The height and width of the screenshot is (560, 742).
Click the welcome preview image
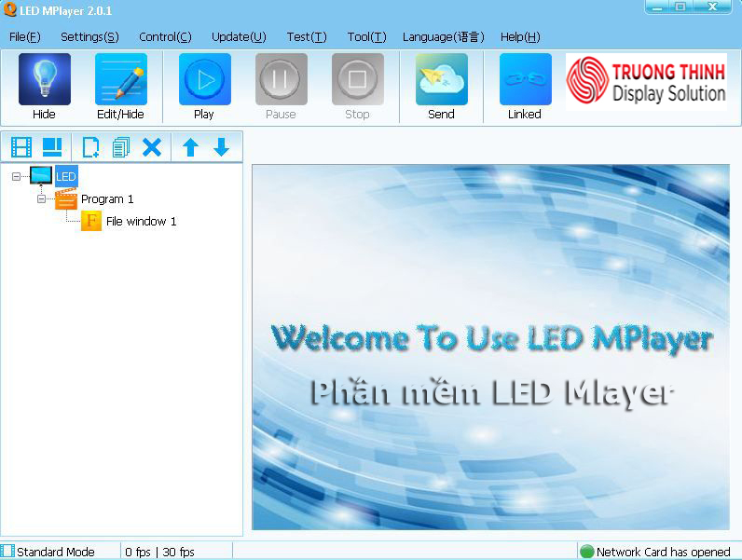(490, 348)
